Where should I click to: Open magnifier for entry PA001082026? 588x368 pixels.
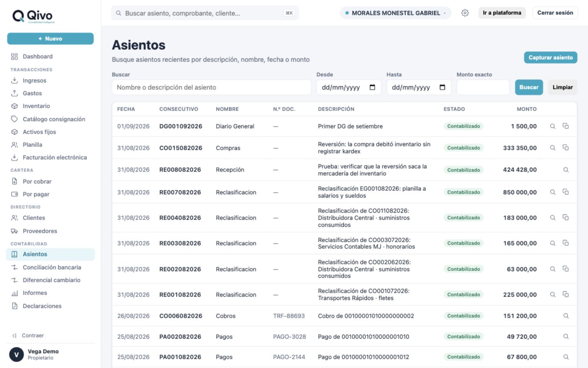click(x=566, y=357)
